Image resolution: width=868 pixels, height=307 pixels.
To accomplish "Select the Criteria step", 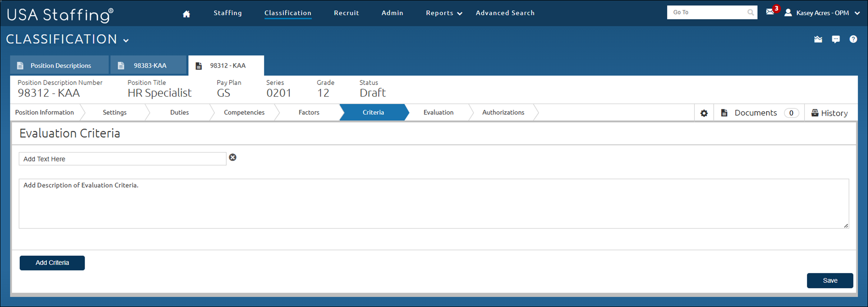I will (x=373, y=112).
